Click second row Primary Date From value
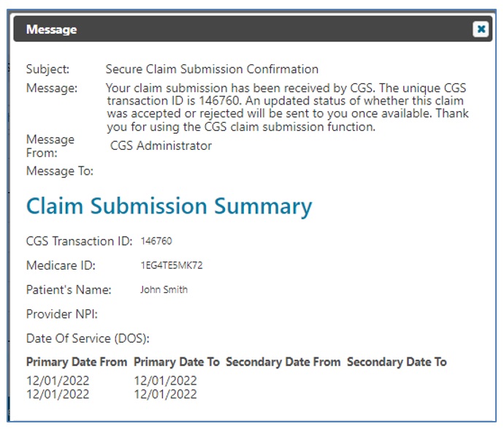504x429 pixels. point(58,394)
